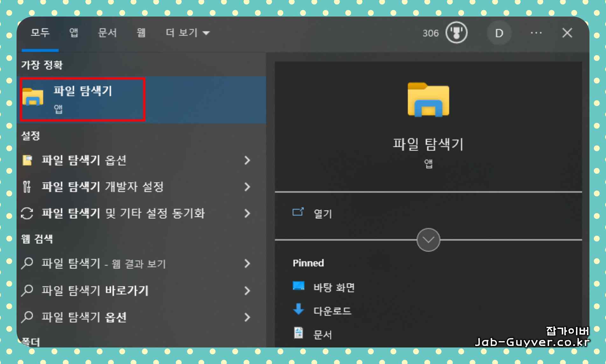Open the D user account avatar
606x364 pixels.
[499, 33]
